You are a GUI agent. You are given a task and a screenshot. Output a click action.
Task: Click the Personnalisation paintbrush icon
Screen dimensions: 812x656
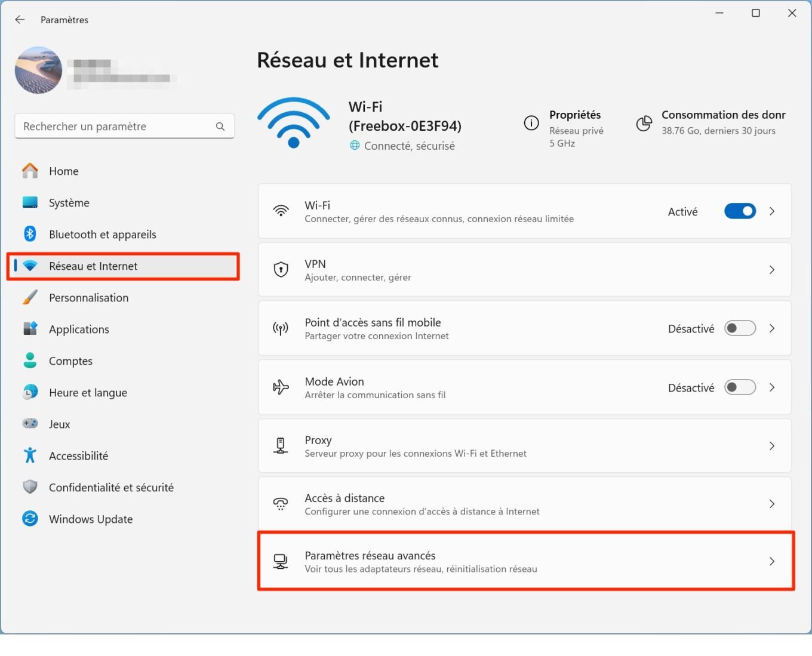(x=30, y=297)
